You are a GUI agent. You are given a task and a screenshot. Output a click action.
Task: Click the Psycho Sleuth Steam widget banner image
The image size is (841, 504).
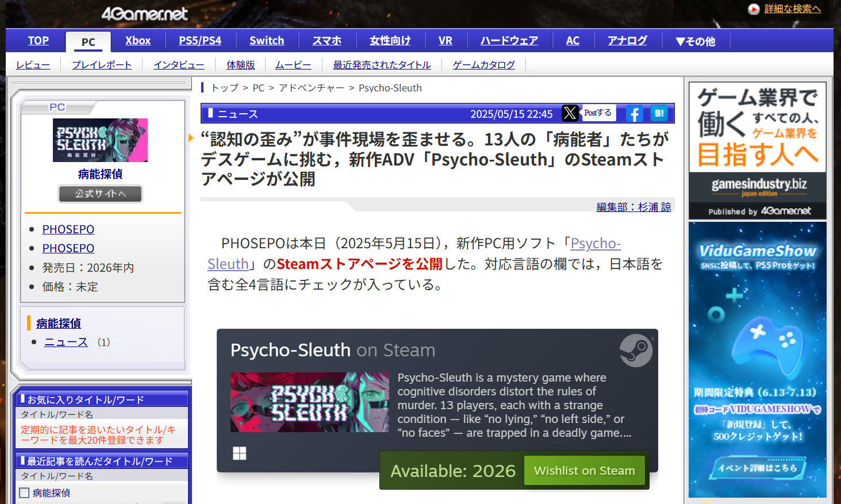pos(310,402)
